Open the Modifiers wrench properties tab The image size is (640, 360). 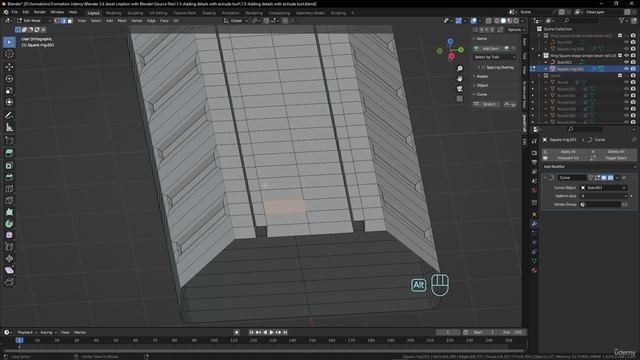pyautogui.click(x=534, y=224)
